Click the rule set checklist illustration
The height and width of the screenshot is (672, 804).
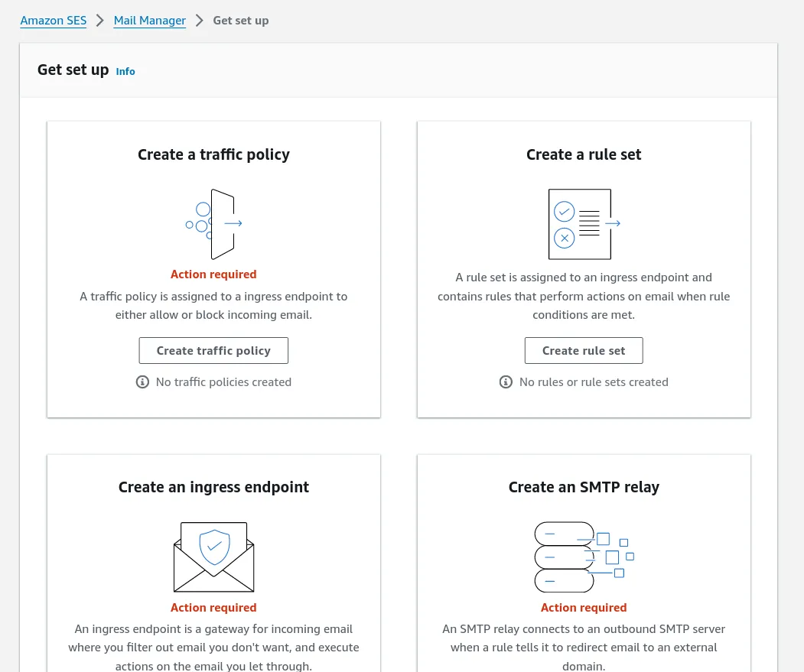(x=584, y=224)
